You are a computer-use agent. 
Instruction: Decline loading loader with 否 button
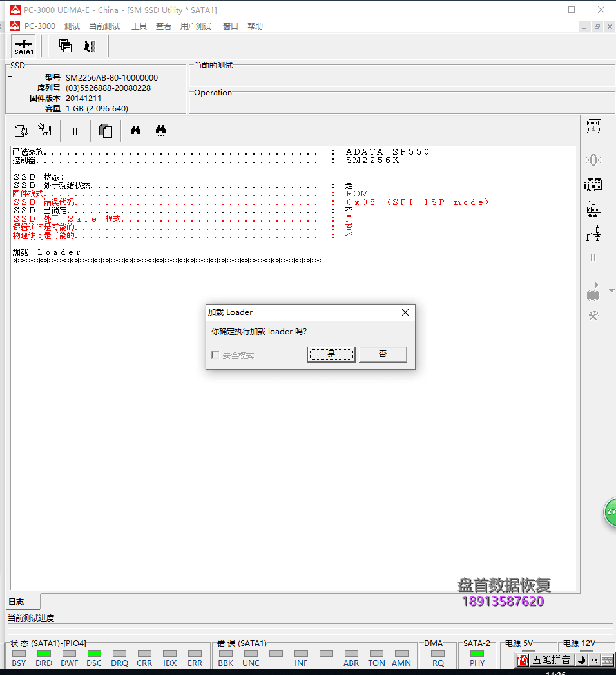383,354
